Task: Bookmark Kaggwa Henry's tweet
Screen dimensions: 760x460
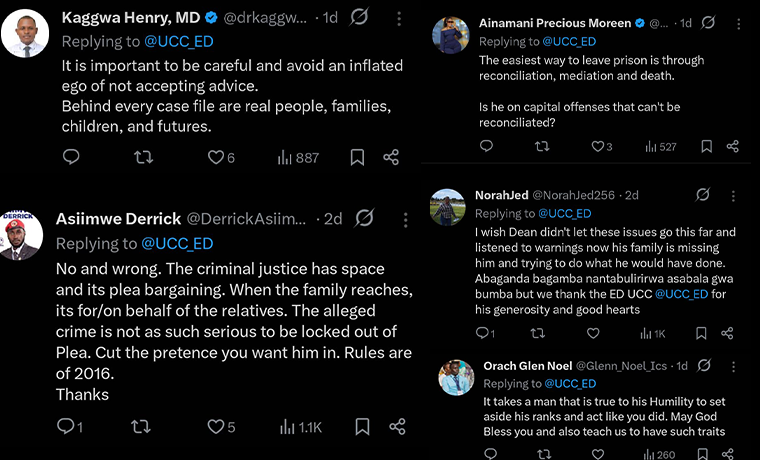Action: 358,157
